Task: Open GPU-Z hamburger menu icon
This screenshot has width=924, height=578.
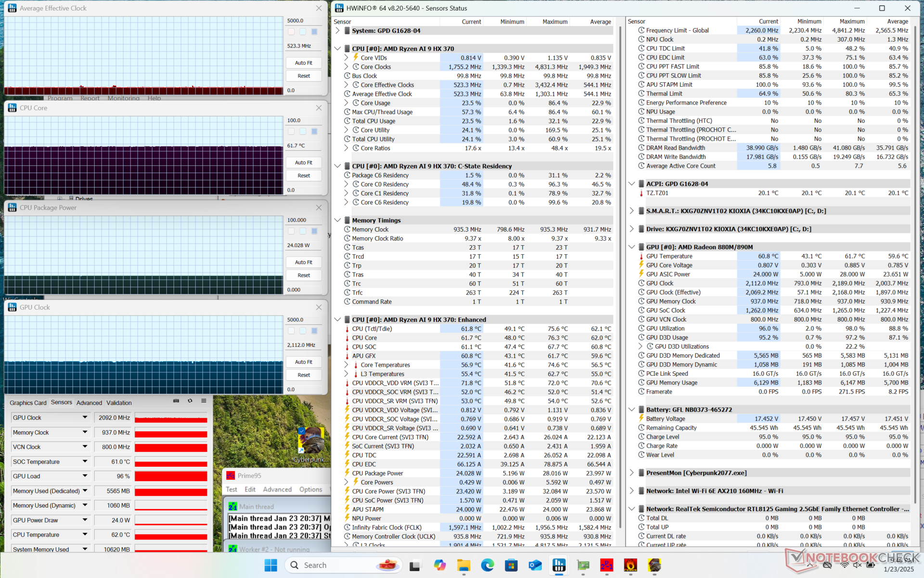Action: point(204,401)
